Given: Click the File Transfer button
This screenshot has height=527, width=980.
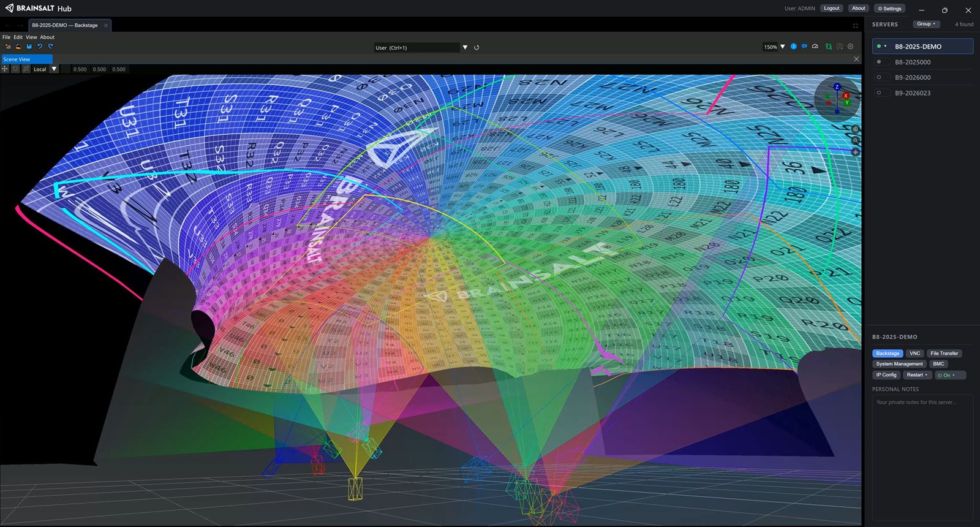Looking at the screenshot, I should coord(944,354).
